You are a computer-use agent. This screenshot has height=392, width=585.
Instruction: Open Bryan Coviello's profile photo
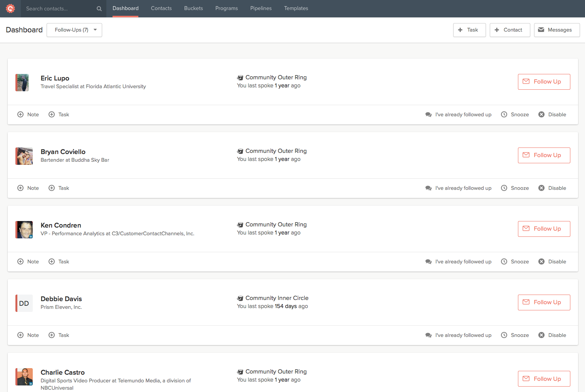click(x=24, y=156)
